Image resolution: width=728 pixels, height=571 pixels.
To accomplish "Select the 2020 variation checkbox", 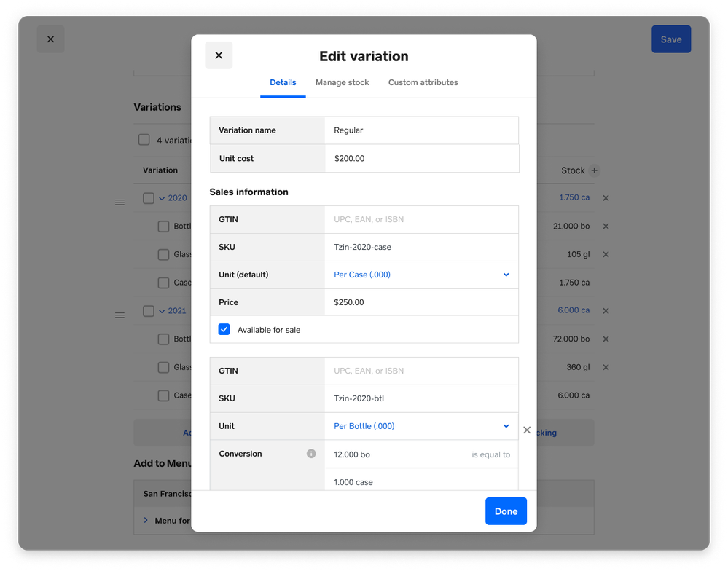I will point(149,198).
